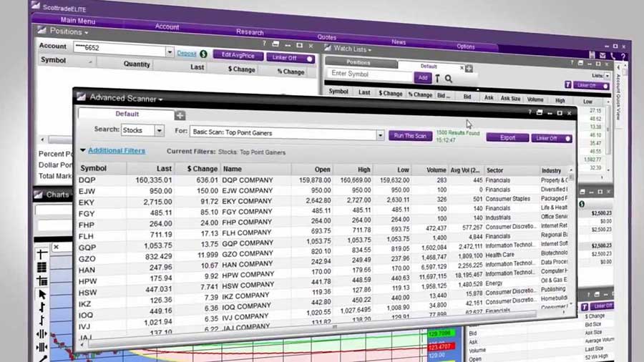644x362 pixels.
Task: Open the News menu
Action: (399, 42)
